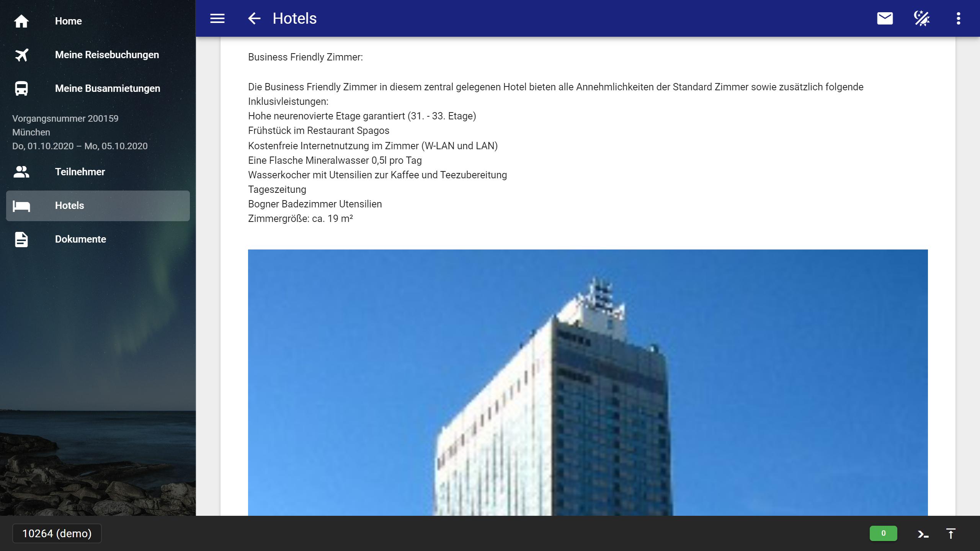
Task: Open the three-dot overflow menu
Action: pos(958,18)
